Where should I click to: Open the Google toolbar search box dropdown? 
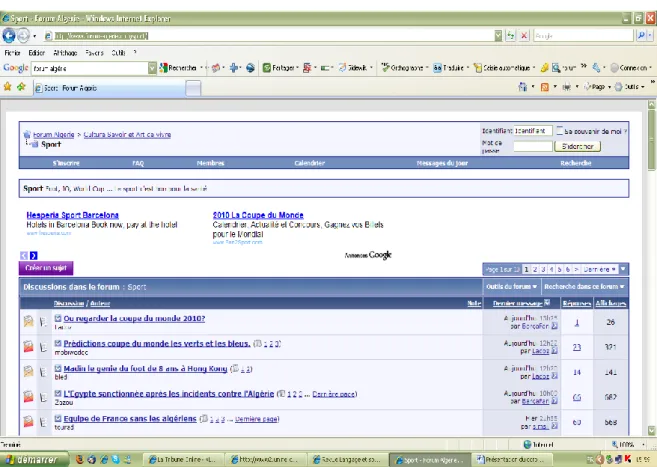(152, 67)
